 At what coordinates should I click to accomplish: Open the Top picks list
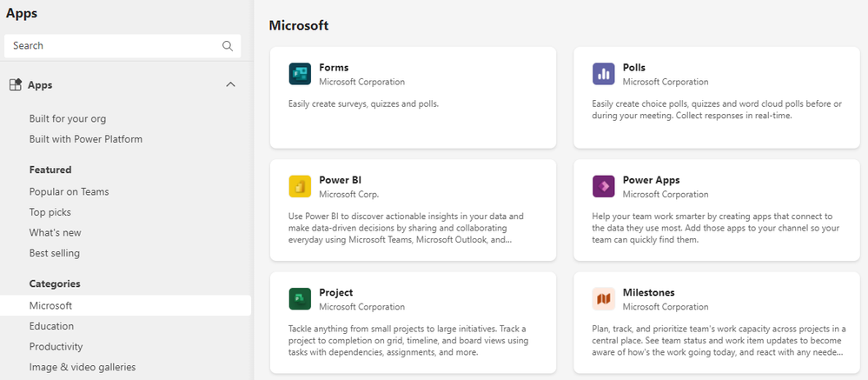[x=50, y=212]
